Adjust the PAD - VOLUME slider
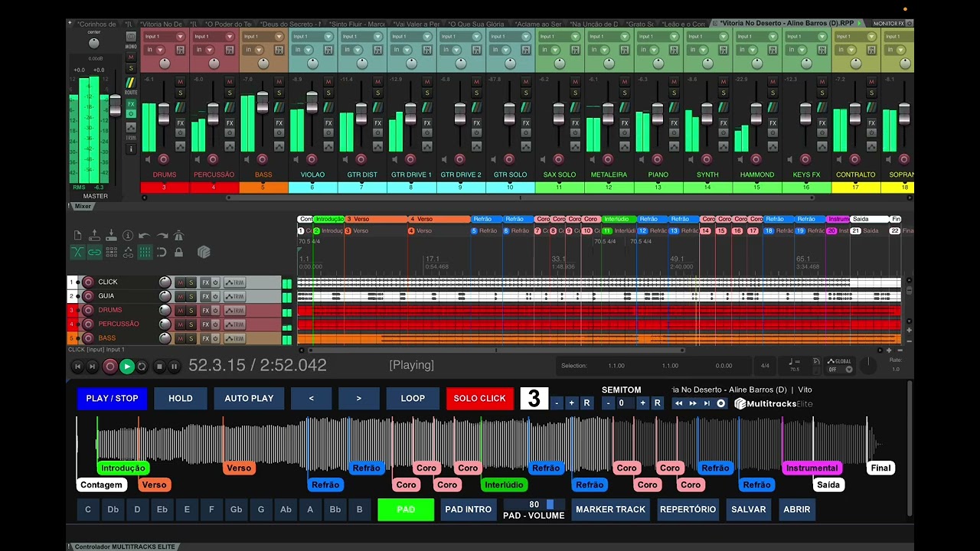The height and width of the screenshot is (551, 980). pos(534,505)
